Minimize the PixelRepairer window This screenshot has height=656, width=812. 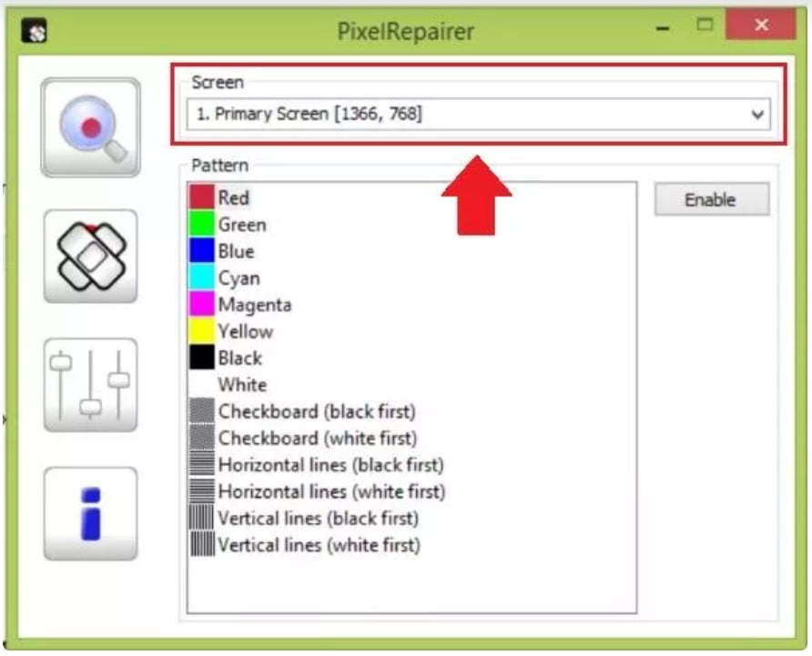pyautogui.click(x=663, y=28)
